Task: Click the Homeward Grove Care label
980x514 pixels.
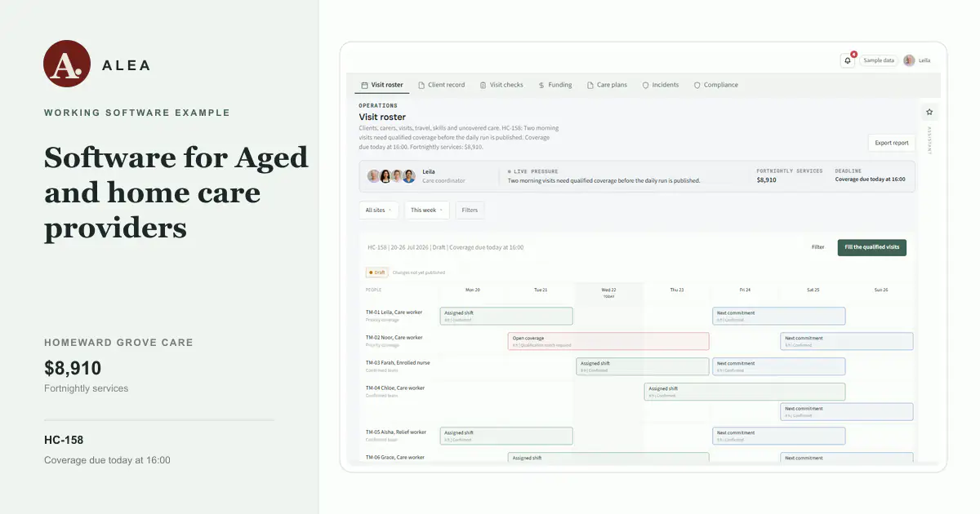Action: (x=118, y=343)
